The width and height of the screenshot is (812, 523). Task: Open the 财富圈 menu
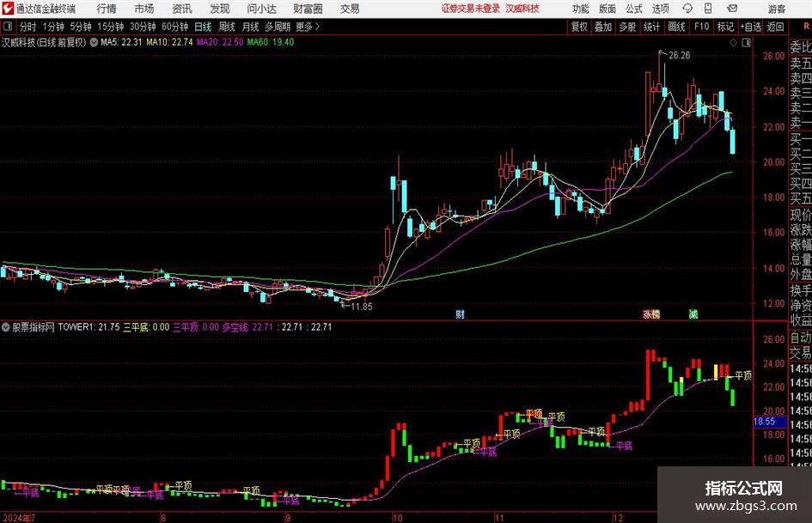pyautogui.click(x=308, y=9)
